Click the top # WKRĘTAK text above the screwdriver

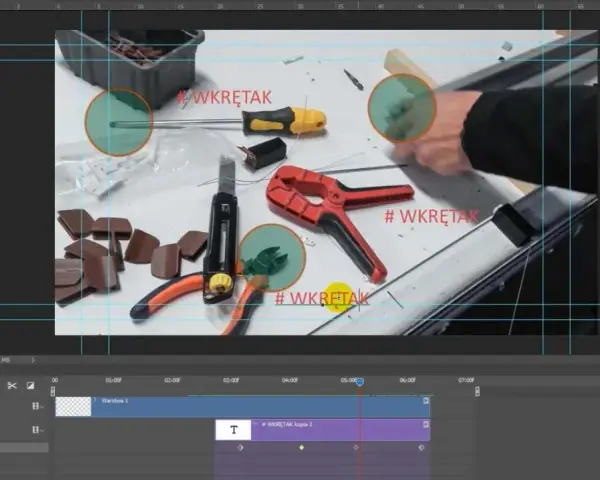tap(224, 97)
